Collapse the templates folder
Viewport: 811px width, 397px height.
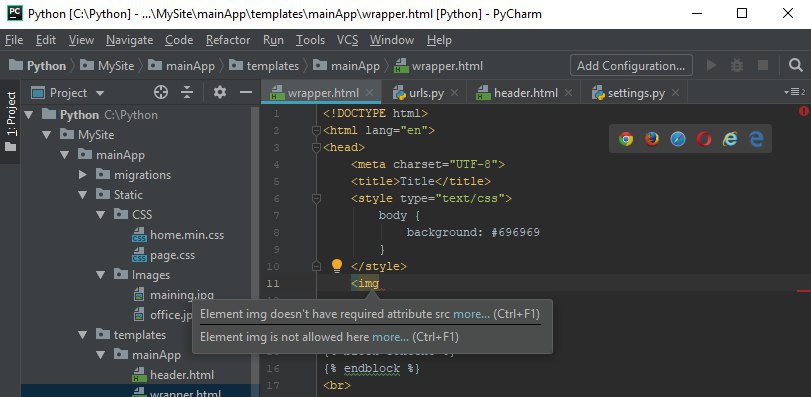[x=83, y=335]
